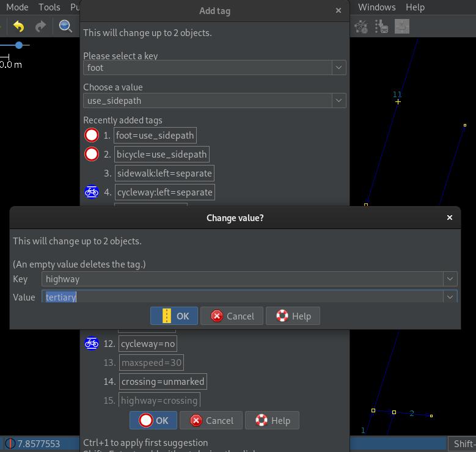The image size is (476, 452).
Task: Select recent tag cycleway:left=separate
Action: 165,192
